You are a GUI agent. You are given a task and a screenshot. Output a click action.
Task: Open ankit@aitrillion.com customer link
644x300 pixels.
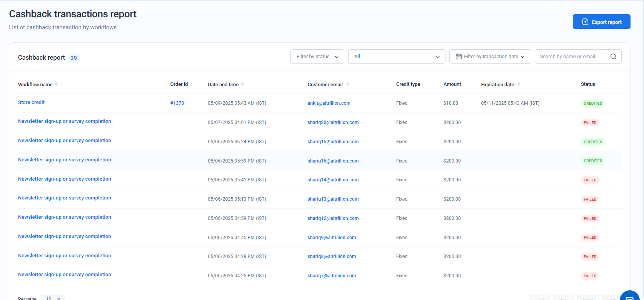329,103
